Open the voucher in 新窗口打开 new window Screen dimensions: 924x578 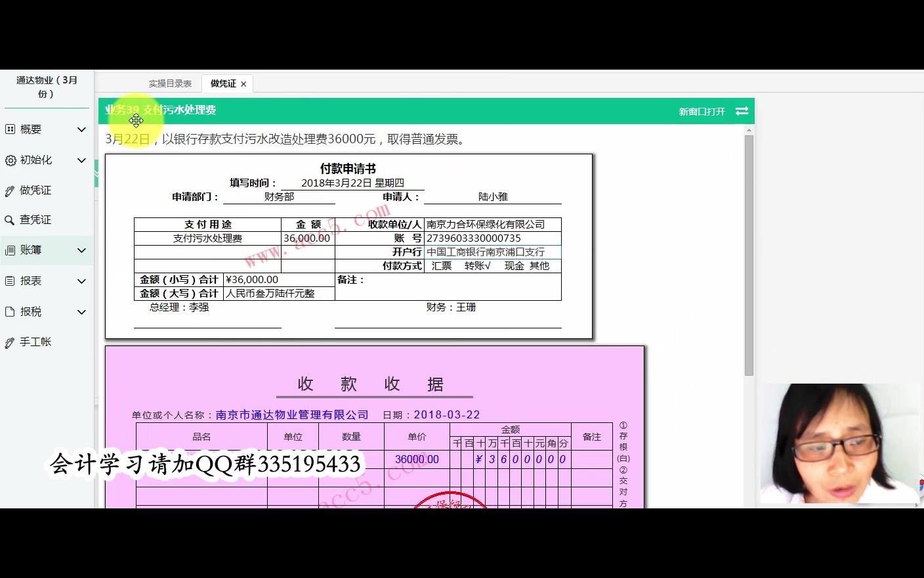[702, 111]
